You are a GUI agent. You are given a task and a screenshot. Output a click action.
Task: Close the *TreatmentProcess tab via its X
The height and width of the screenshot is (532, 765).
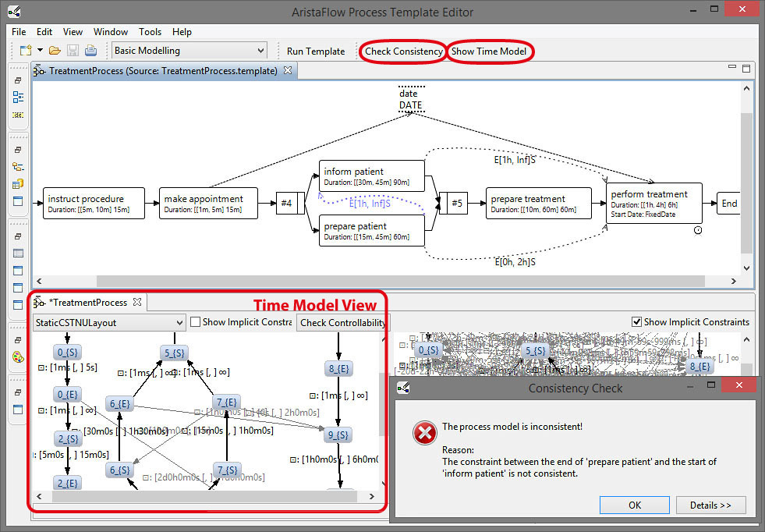pyautogui.click(x=137, y=302)
